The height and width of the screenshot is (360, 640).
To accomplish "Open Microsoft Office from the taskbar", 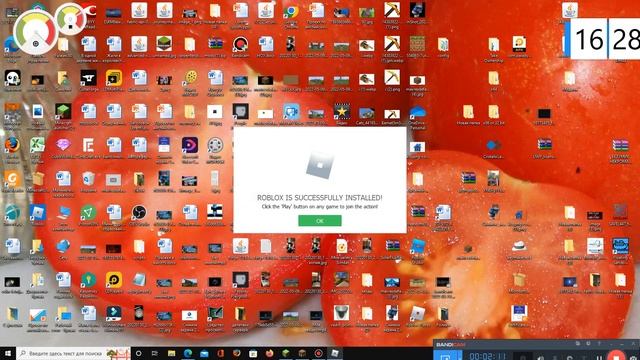I will pyautogui.click(x=220, y=353).
